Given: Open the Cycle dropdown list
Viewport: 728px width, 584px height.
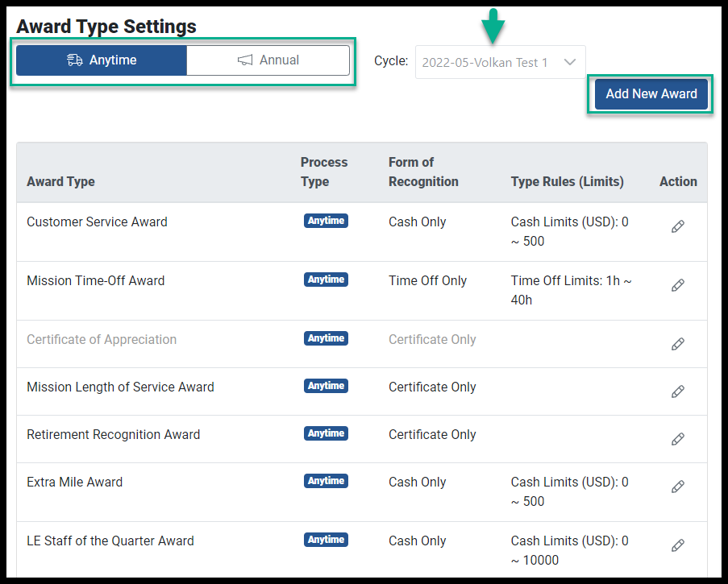Looking at the screenshot, I should point(500,62).
